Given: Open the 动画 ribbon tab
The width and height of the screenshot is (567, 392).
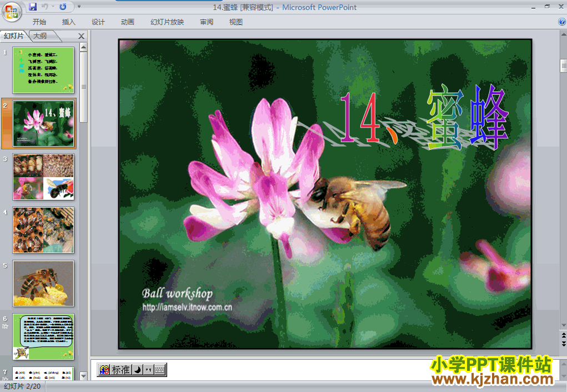Looking at the screenshot, I should tap(127, 22).
